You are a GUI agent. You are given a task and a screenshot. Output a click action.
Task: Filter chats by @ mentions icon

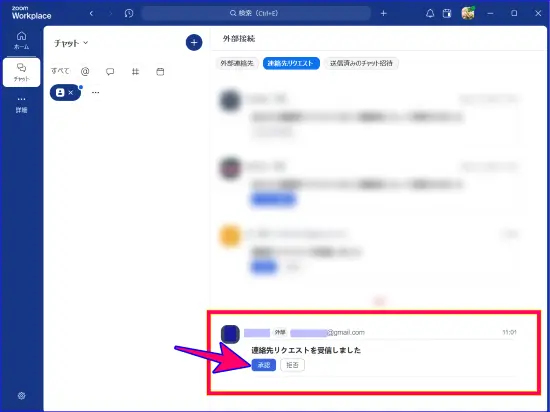pyautogui.click(x=85, y=72)
